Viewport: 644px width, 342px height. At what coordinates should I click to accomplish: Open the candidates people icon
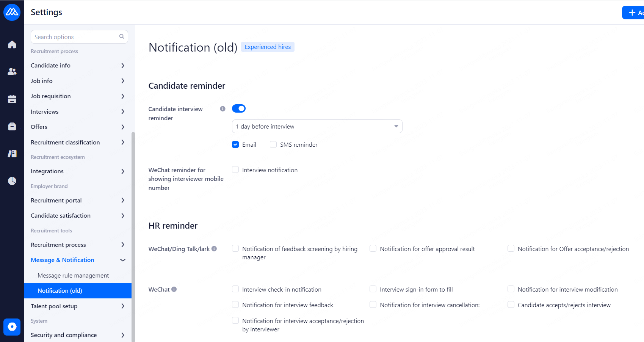pyautogui.click(x=12, y=71)
